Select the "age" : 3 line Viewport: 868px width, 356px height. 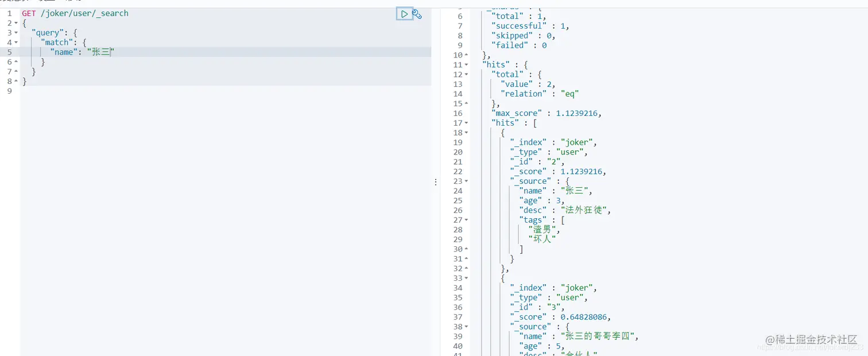coord(542,201)
